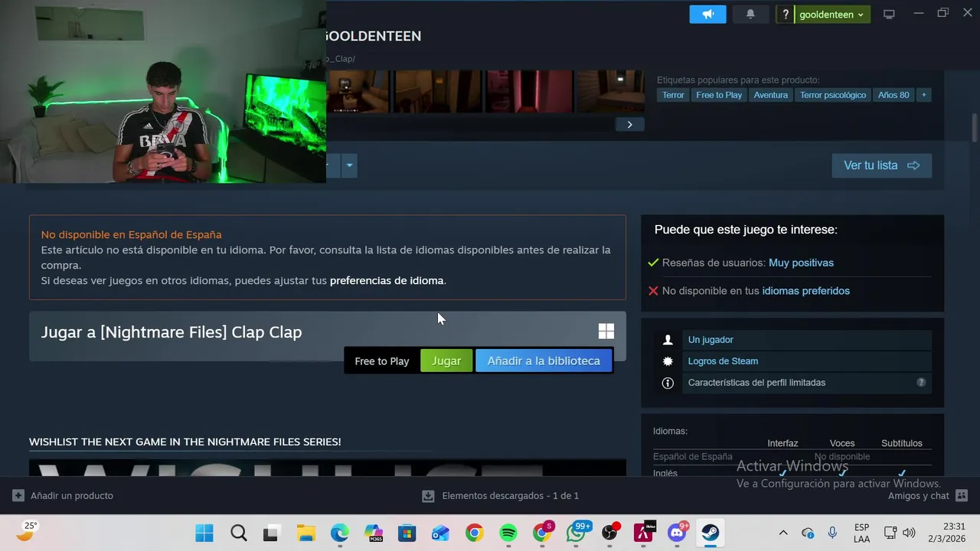Open Windows taskbar search
This screenshot has width=980, height=551.
point(238,533)
